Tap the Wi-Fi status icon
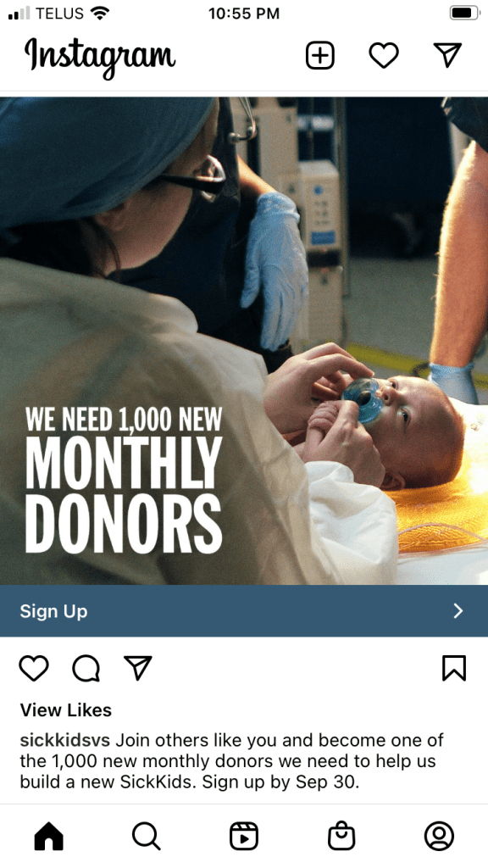 pyautogui.click(x=100, y=13)
